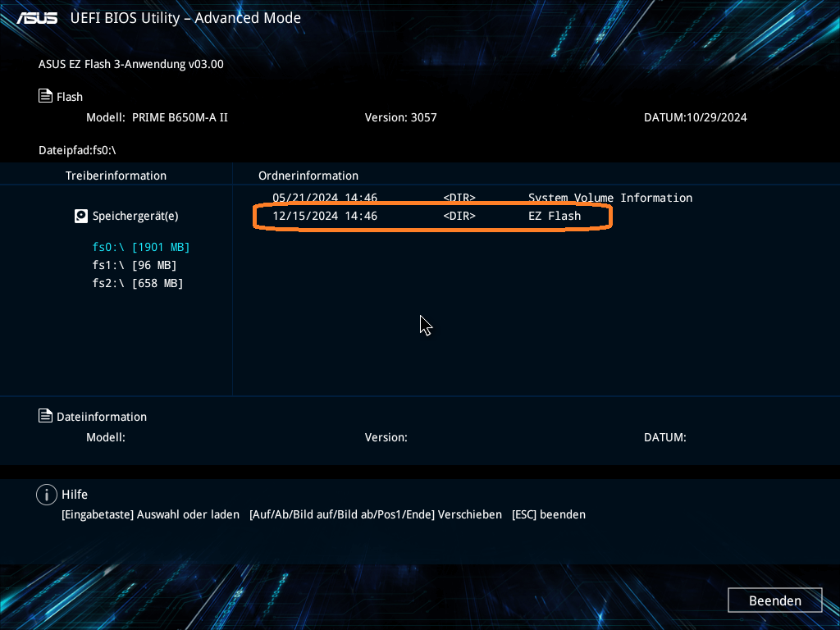Click the Dateiinformation Modell: field
Image resolution: width=840 pixels, height=630 pixels.
pos(106,437)
